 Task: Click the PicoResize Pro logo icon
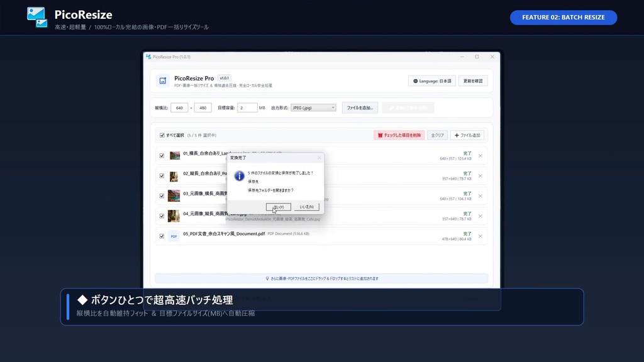click(x=163, y=81)
